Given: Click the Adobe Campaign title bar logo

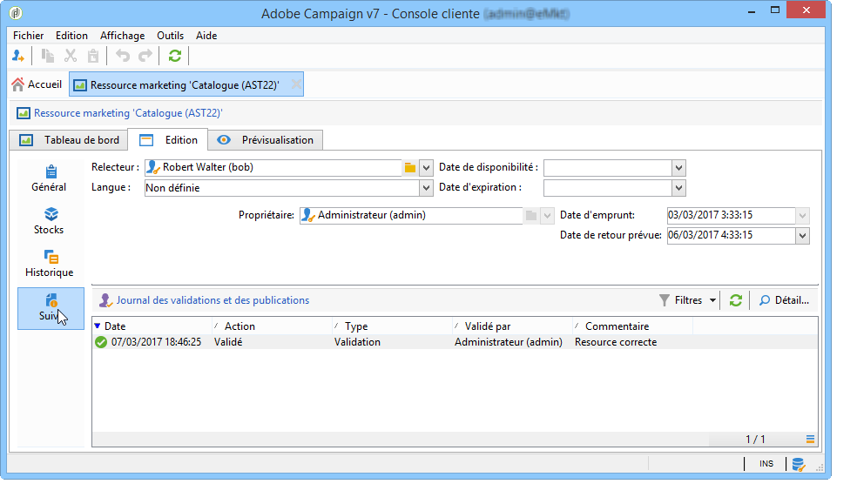Looking at the screenshot, I should [16, 13].
